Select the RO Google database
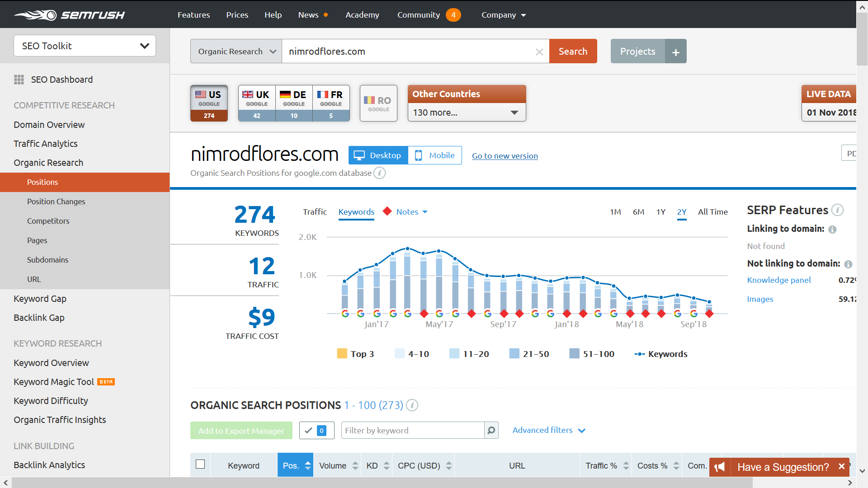868x488 pixels. (x=378, y=103)
